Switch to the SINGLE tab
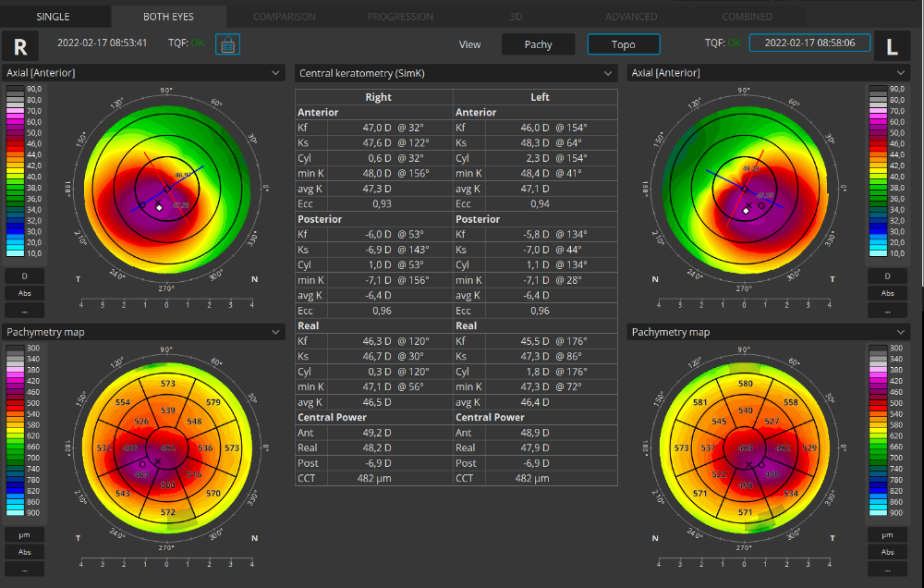This screenshot has width=924, height=588. tap(53, 17)
